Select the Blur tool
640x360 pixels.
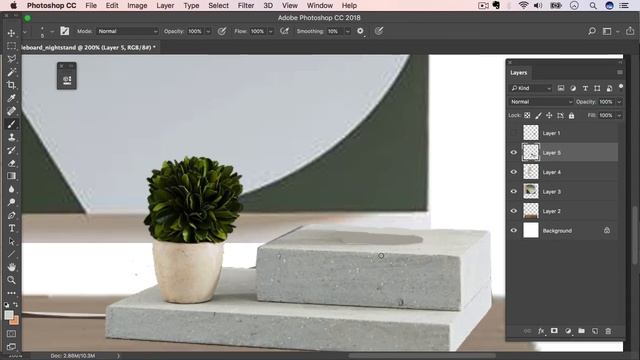[11, 189]
